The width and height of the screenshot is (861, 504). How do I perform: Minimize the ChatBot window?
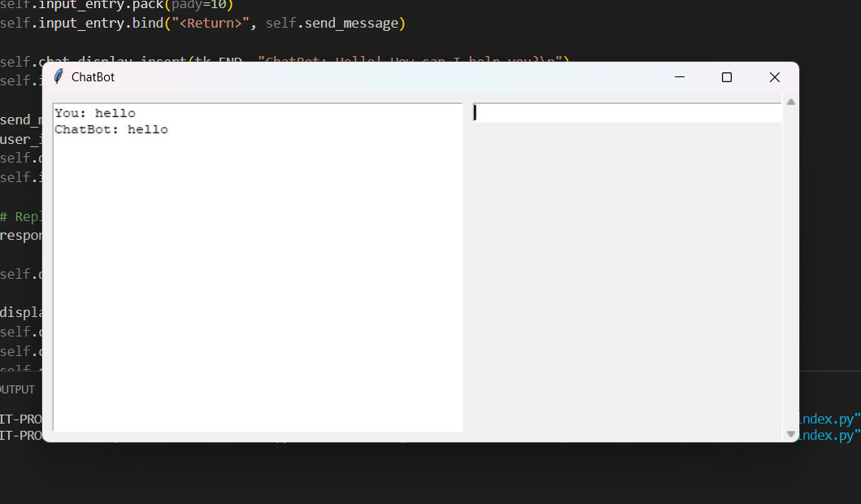point(680,77)
